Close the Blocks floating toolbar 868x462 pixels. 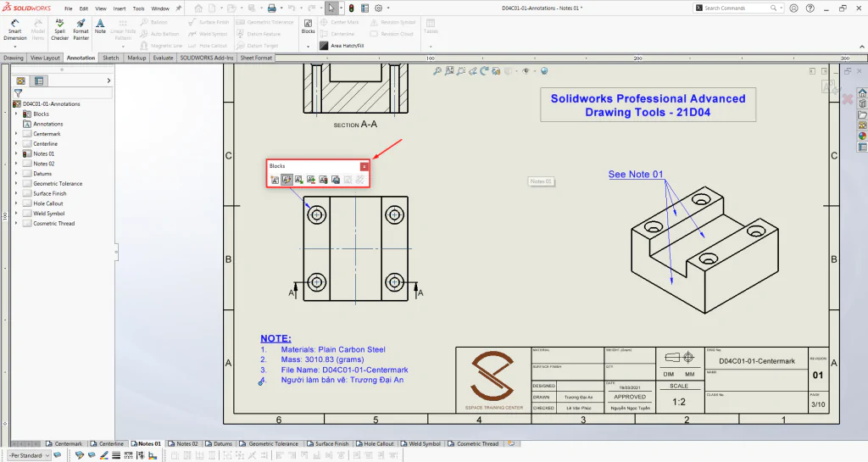[364, 166]
